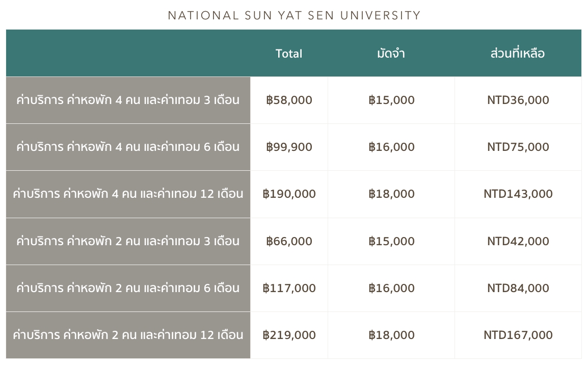This screenshot has height=365, width=588.
Task: Click the 4 คน 3 เดือน row label
Action: (x=128, y=100)
